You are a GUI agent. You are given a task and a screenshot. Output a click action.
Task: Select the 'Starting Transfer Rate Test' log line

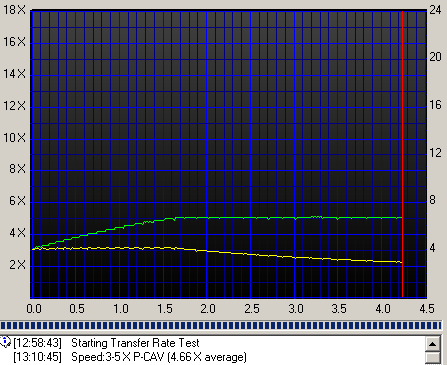[x=135, y=343]
